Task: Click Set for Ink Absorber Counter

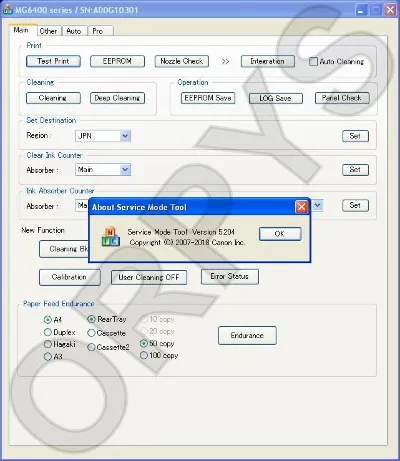Action: tap(355, 205)
